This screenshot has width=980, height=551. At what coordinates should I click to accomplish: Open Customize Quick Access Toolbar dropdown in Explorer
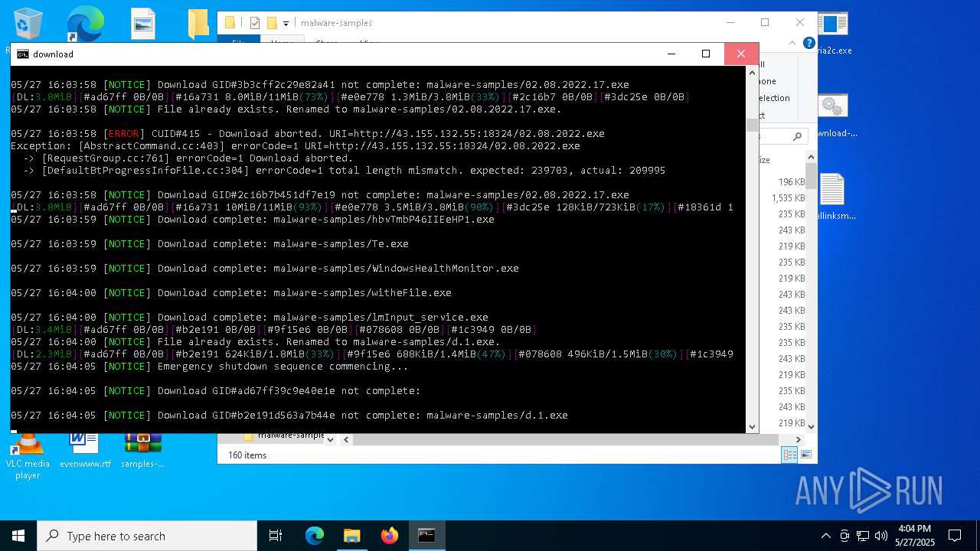coord(286,24)
